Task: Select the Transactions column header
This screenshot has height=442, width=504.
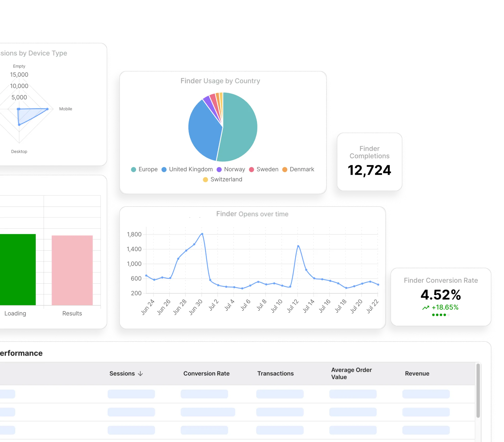Action: coord(275,374)
